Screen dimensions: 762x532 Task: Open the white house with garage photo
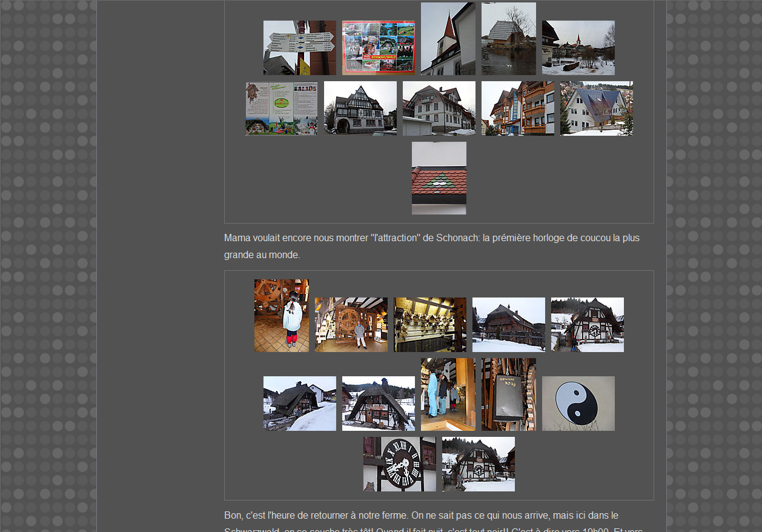tap(439, 108)
